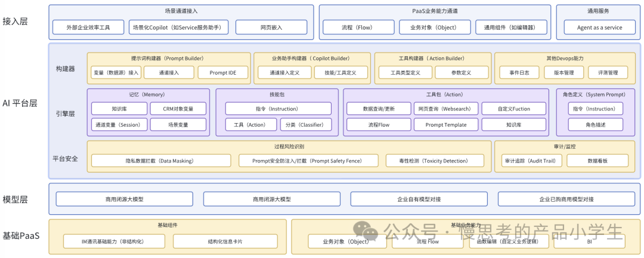Click the 评测管理 box

pyautogui.click(x=608, y=73)
